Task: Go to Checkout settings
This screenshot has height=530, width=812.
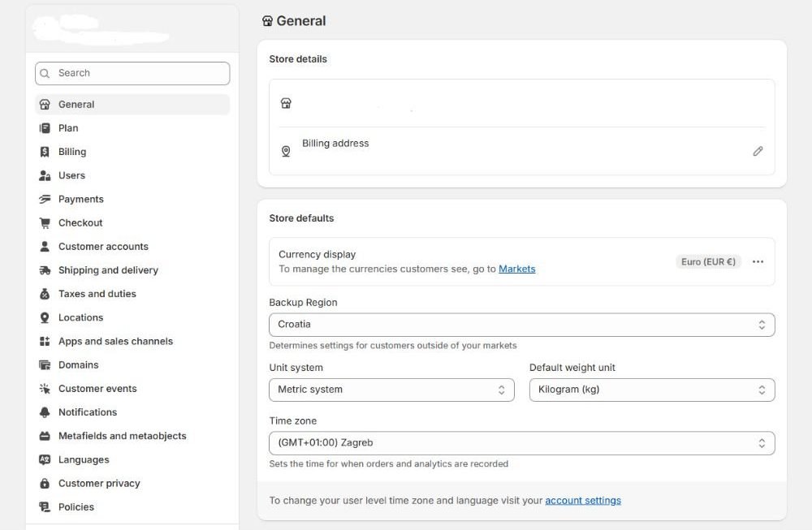Action: 132,223
